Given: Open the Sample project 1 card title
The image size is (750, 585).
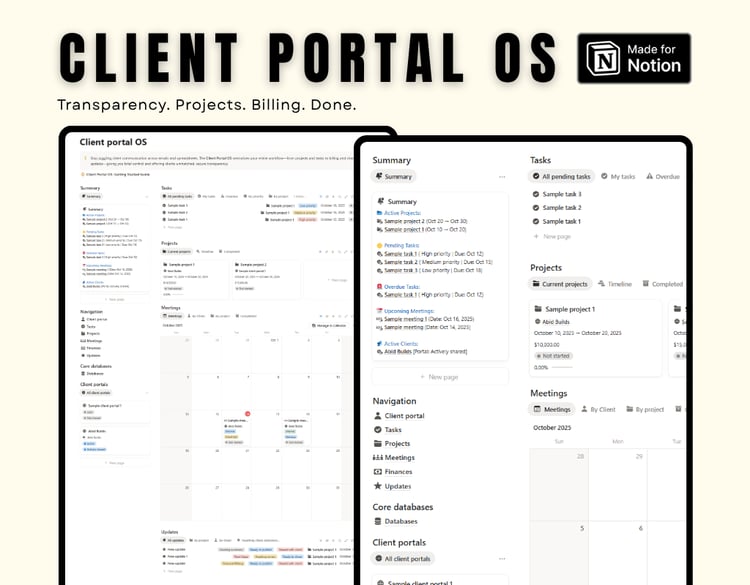Looking at the screenshot, I should tap(570, 309).
